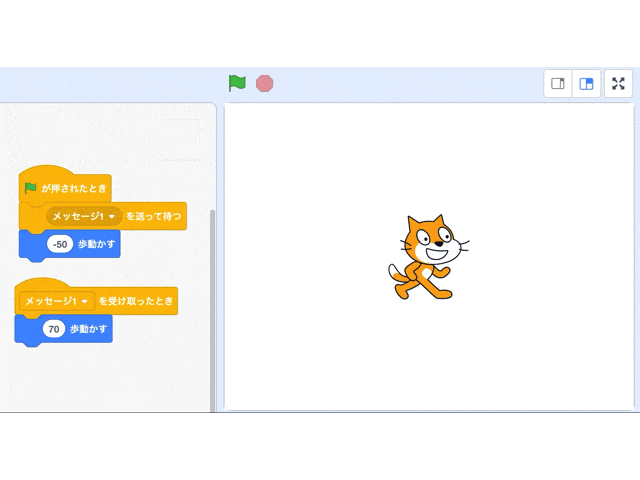Screen dimensions: 640x480
Task: Enter full screen stage mode
Action: [x=618, y=84]
